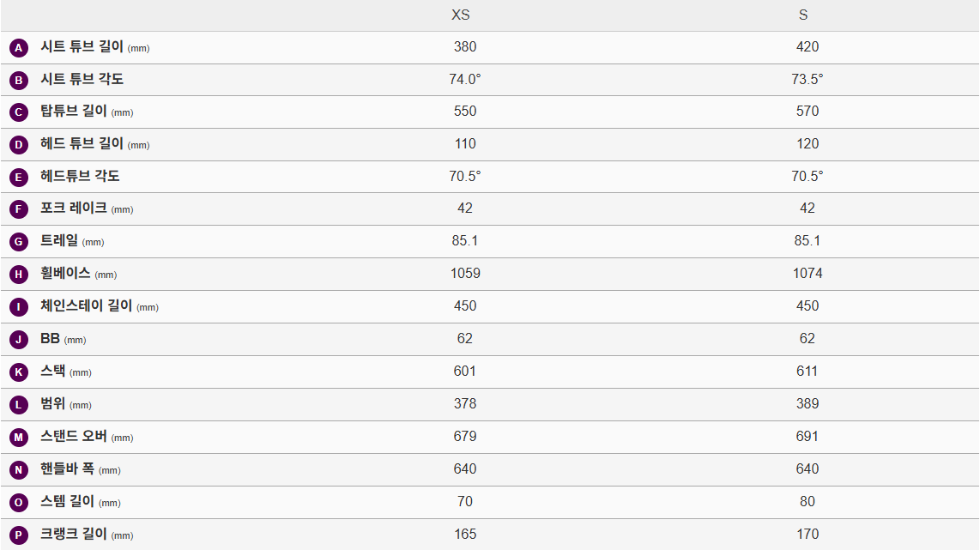The width and height of the screenshot is (980, 550).
Task: Click the 스템 길이 row label
Action: (x=68, y=501)
